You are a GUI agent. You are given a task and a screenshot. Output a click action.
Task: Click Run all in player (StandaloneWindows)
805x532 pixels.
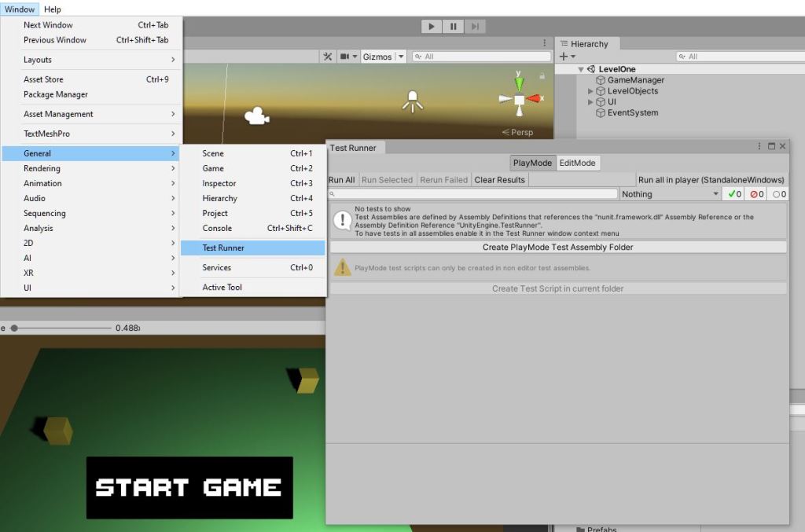pyautogui.click(x=711, y=180)
